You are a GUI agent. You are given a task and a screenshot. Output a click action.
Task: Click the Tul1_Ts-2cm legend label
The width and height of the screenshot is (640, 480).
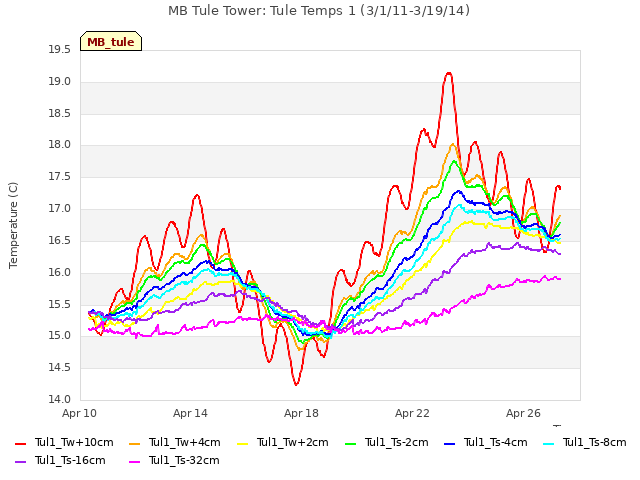click(396, 442)
